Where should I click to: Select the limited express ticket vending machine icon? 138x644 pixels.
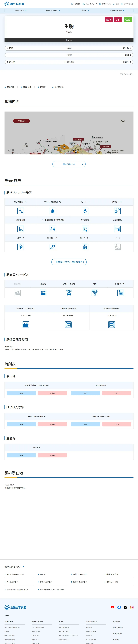click(111, 324)
